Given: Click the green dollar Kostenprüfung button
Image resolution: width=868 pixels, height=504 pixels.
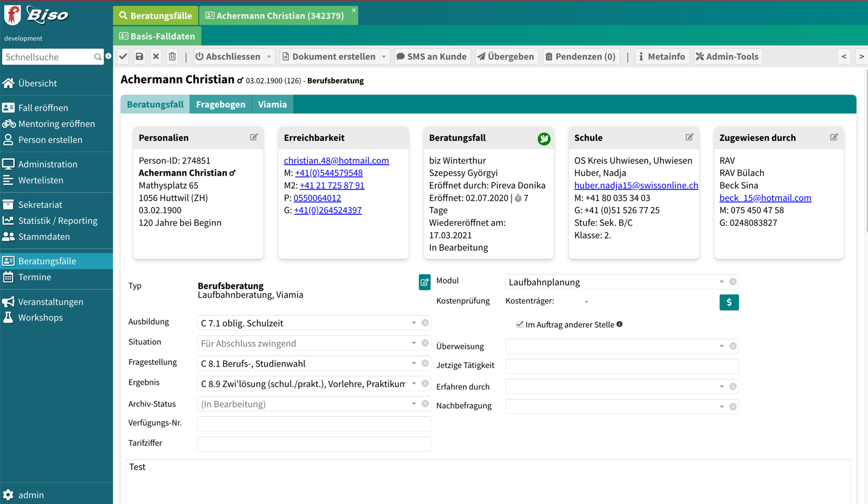Looking at the screenshot, I should pyautogui.click(x=729, y=302).
